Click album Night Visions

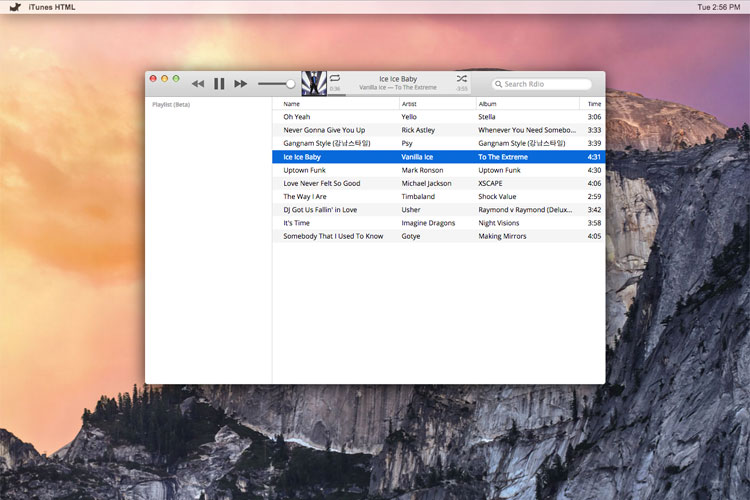pyautogui.click(x=498, y=223)
